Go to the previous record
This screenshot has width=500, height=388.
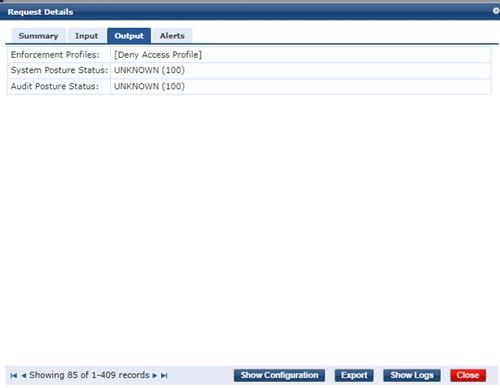24,375
